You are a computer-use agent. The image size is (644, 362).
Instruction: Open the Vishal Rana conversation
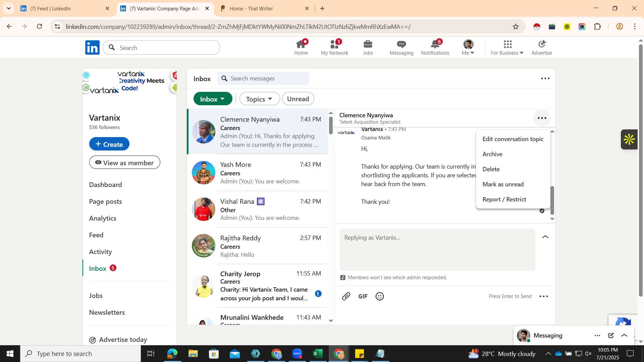point(257,209)
